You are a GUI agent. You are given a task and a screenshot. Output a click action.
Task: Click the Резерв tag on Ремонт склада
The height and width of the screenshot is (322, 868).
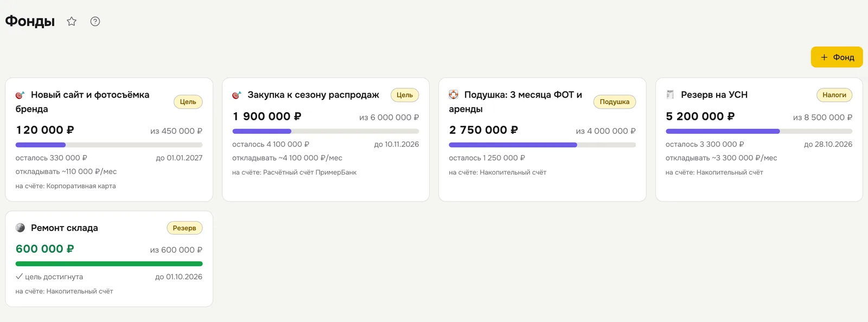(184, 228)
